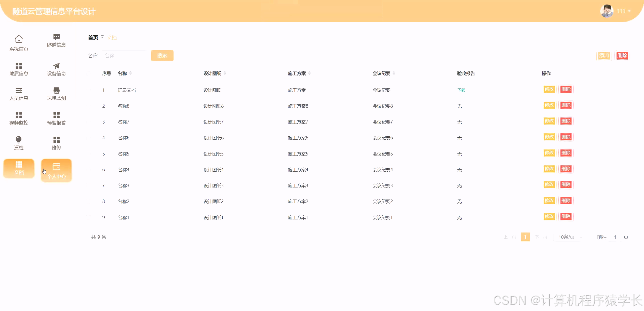Open the 111 user dropdown menu
This screenshot has width=644, height=311.
[x=624, y=11]
